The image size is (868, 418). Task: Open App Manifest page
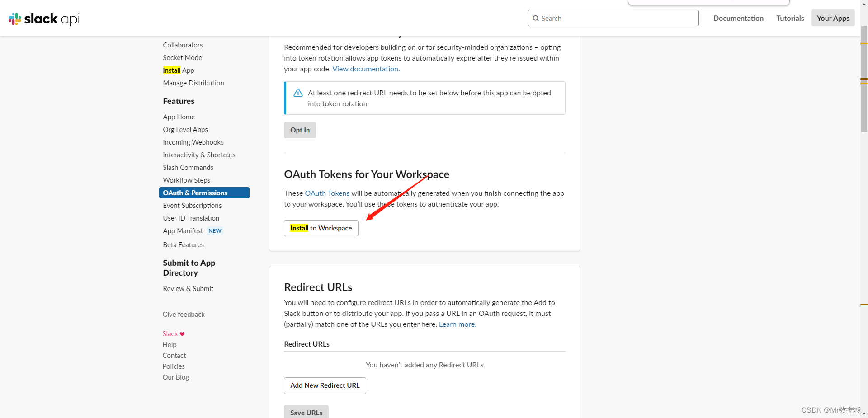coord(183,231)
